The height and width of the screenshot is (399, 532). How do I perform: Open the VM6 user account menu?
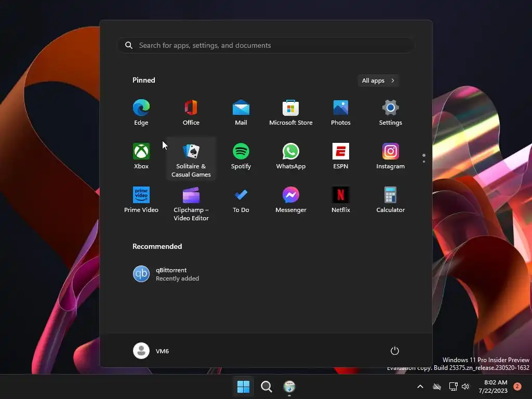coord(151,351)
